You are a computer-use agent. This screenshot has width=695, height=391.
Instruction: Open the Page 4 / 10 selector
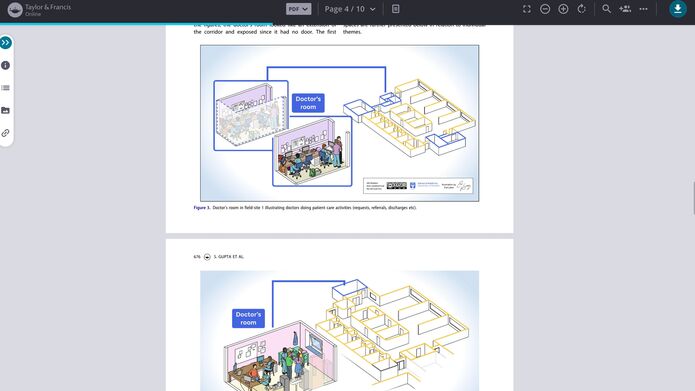click(350, 9)
